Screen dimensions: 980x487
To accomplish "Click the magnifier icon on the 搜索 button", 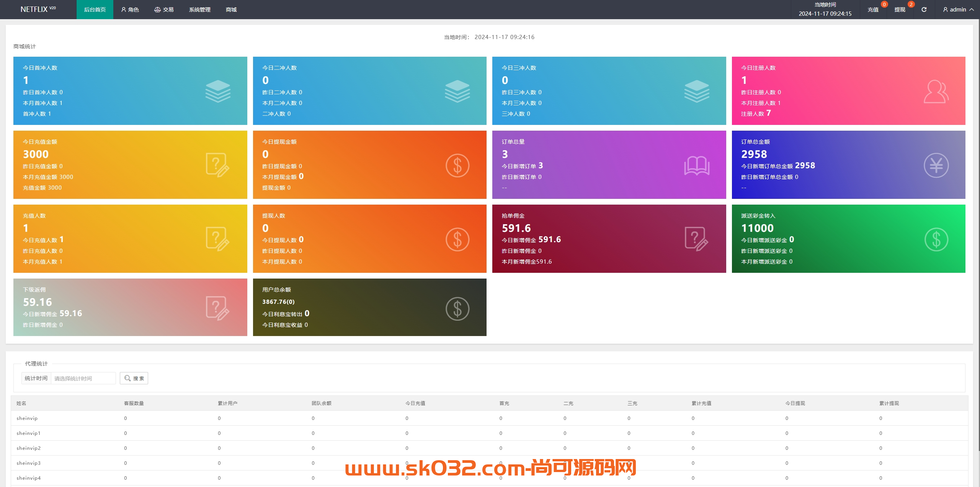I will tap(127, 378).
